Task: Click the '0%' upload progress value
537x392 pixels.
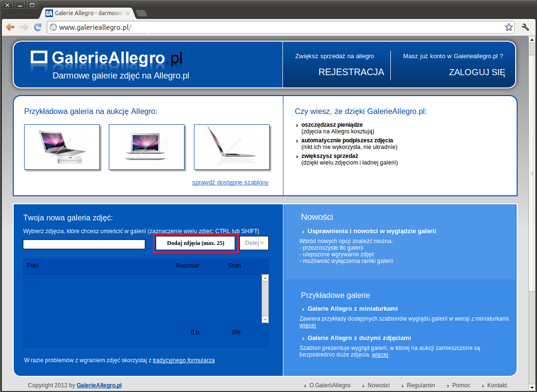Action: tap(236, 332)
